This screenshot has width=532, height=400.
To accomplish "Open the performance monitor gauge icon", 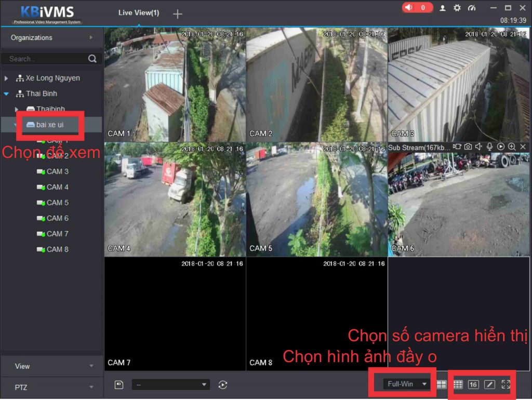I will (472, 8).
